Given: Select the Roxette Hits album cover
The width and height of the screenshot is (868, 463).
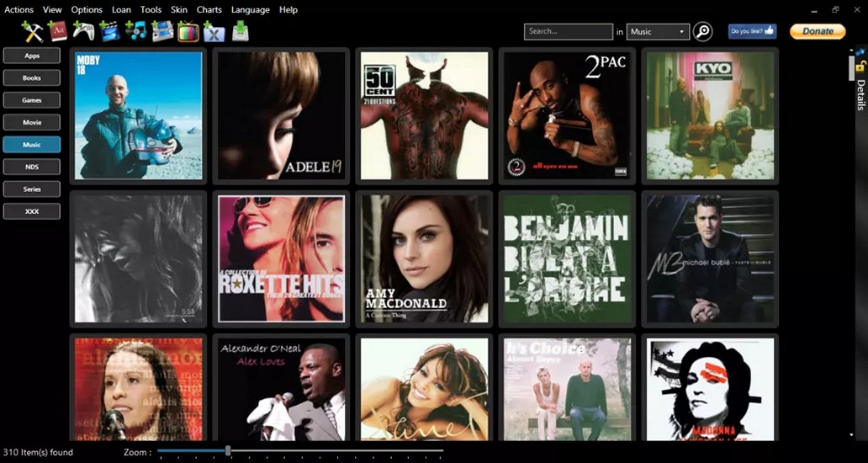Looking at the screenshot, I should click(281, 258).
